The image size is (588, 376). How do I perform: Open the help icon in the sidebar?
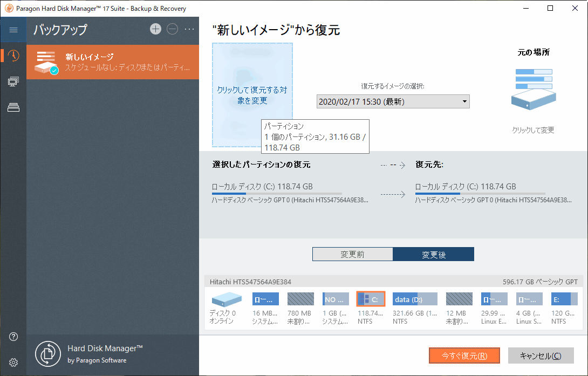coord(13,337)
